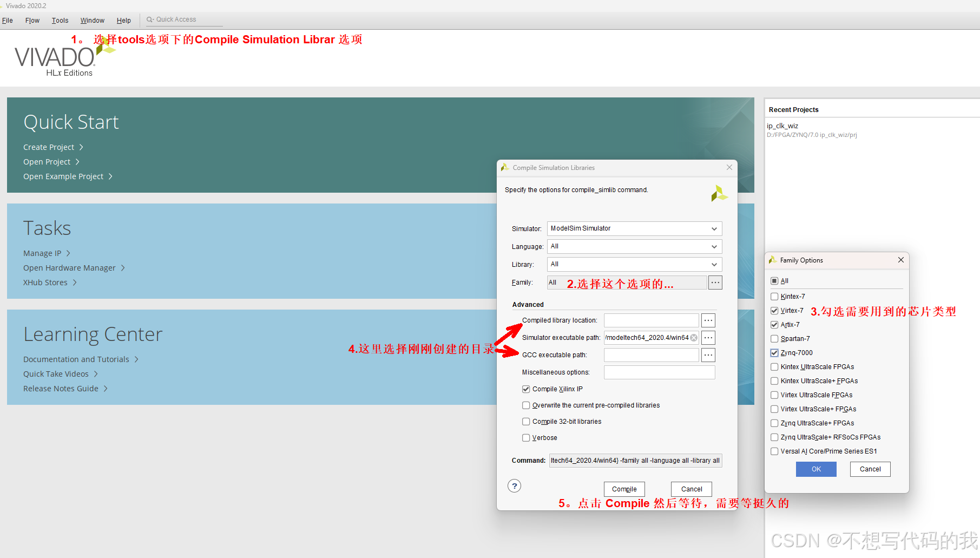The width and height of the screenshot is (980, 558).
Task: Enable Kintex UltraScale+ FPGAs
Action: pos(774,381)
